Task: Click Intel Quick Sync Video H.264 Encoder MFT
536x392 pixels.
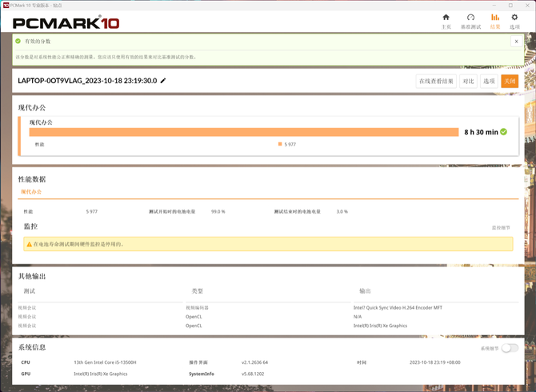Action: point(398,307)
